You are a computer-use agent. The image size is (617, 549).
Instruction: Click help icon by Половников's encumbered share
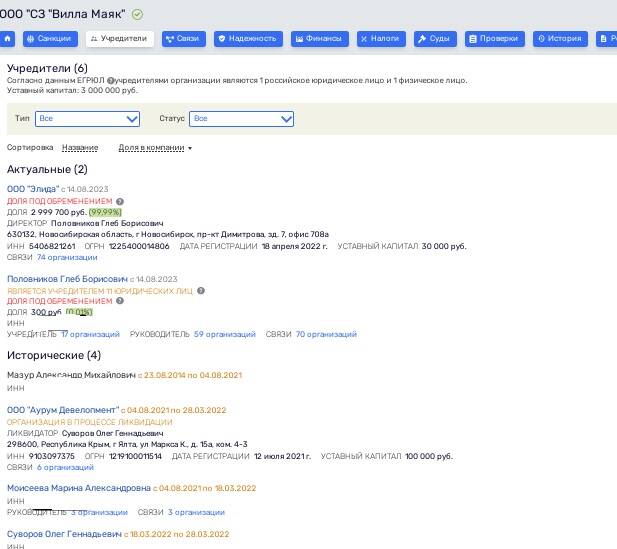click(120, 301)
